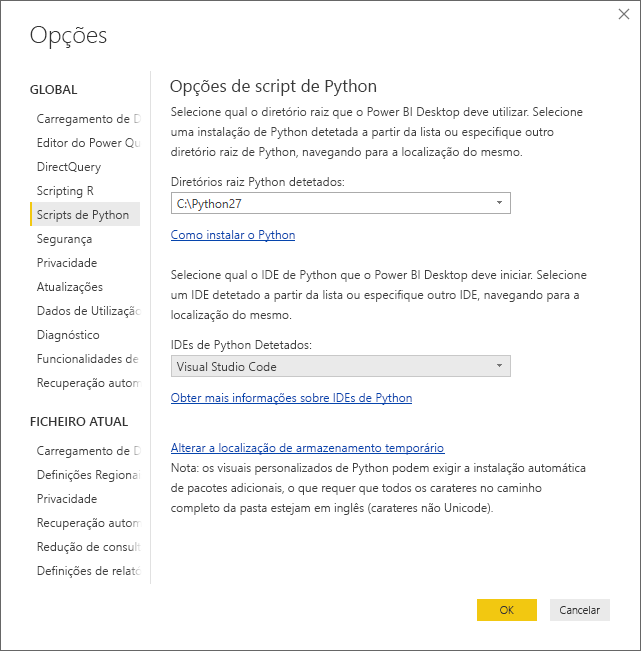Viewport: 641px width, 651px height.
Task: Follow the Como instalar o Python link
Action: pyautogui.click(x=233, y=235)
